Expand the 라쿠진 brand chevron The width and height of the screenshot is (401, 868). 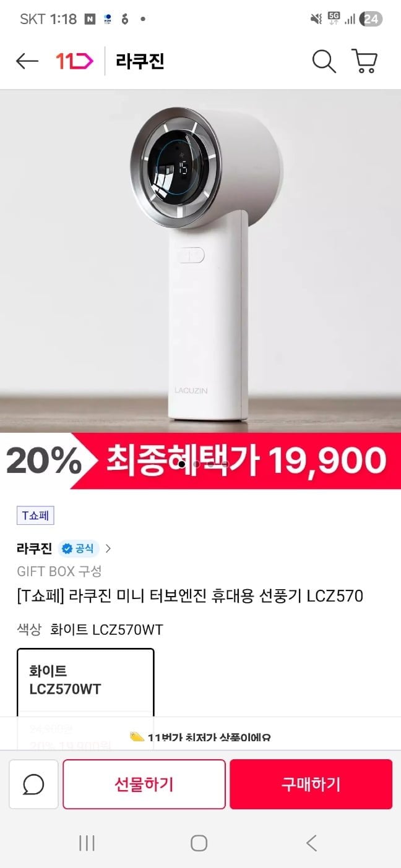click(x=108, y=548)
